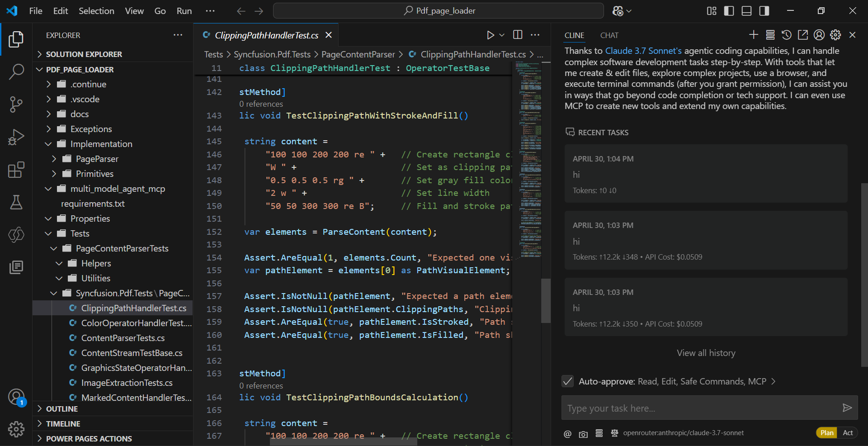
Task: Click View all history
Action: click(706, 353)
